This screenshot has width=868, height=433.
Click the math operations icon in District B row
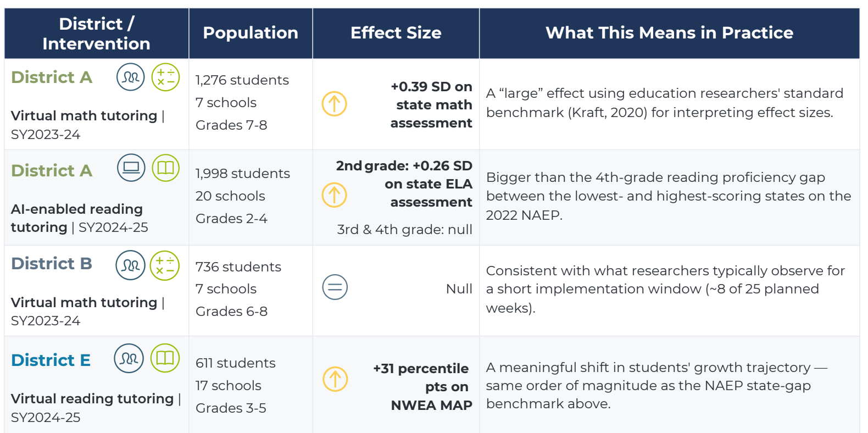tap(165, 265)
